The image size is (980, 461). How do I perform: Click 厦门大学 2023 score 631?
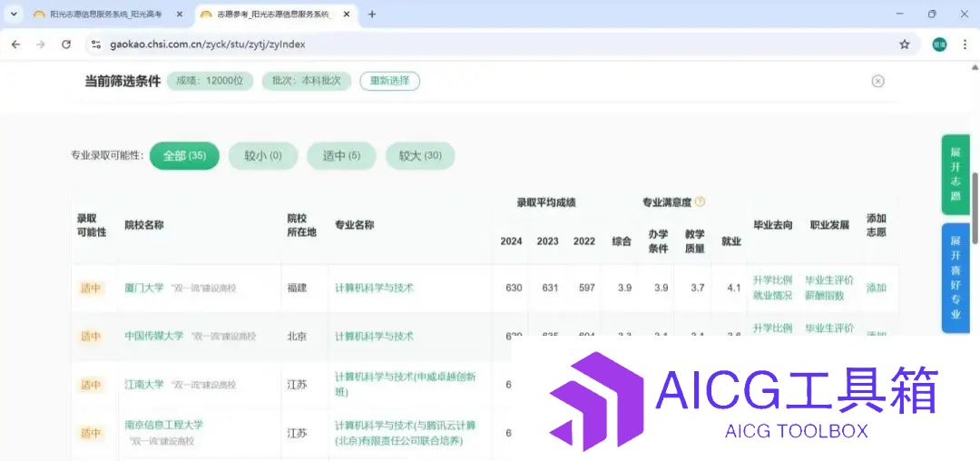(550, 288)
